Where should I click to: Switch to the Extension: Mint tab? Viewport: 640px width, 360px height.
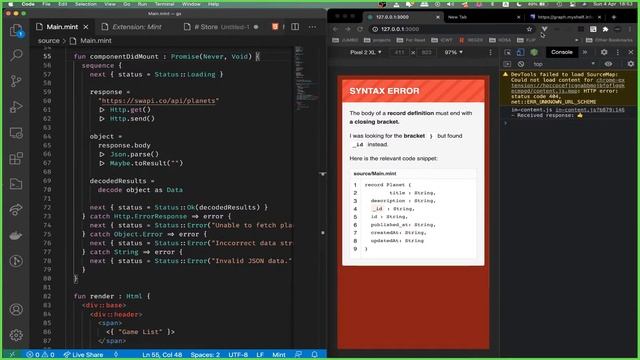(137, 27)
